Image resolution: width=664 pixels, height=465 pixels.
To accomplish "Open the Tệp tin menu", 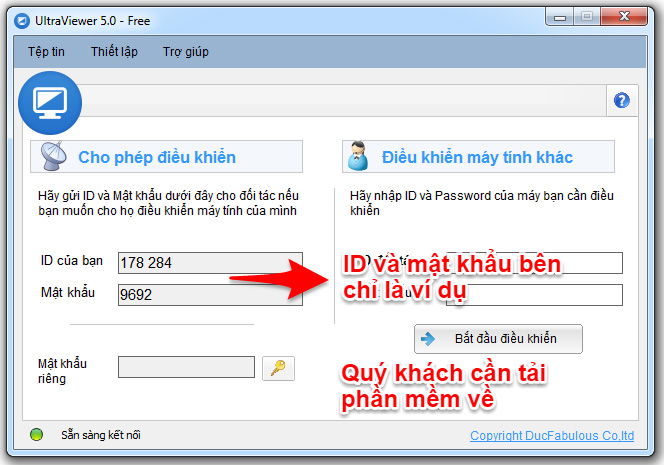I will (46, 52).
